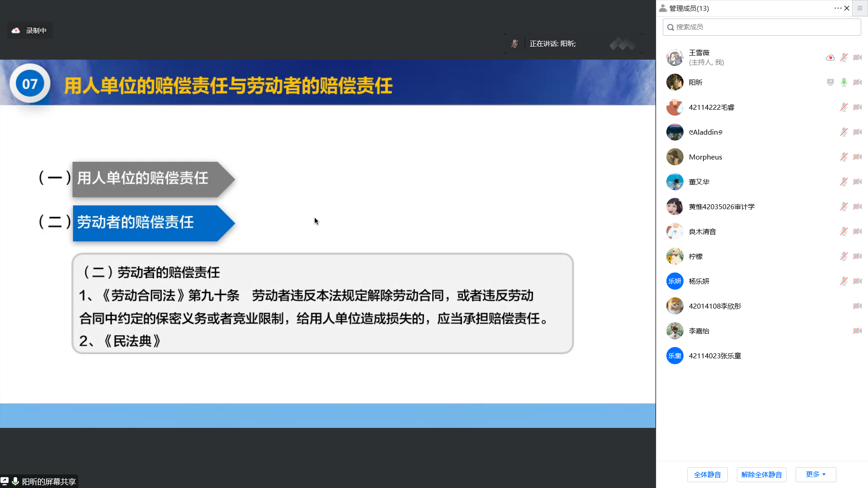Click the three-dots more options icon

[838, 8]
